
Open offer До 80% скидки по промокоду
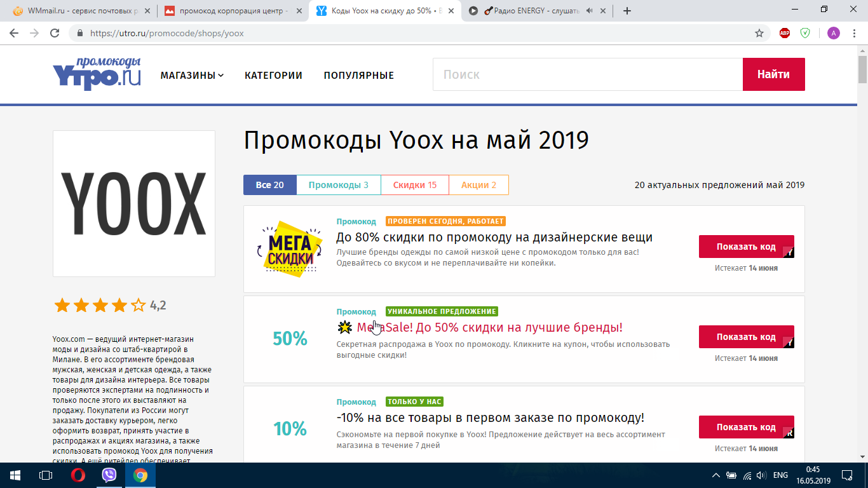coord(494,237)
